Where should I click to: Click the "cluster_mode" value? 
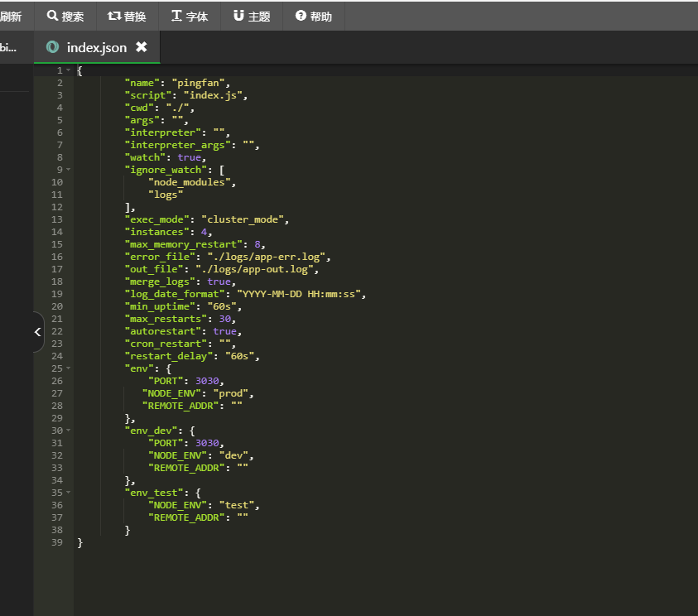pyautogui.click(x=242, y=220)
